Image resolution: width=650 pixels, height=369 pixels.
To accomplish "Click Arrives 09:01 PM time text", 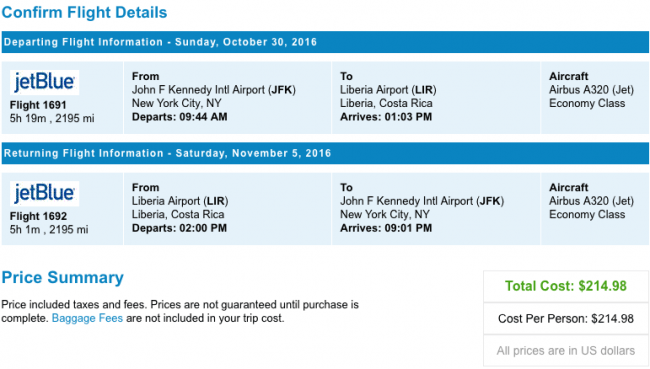I will pyautogui.click(x=386, y=228).
